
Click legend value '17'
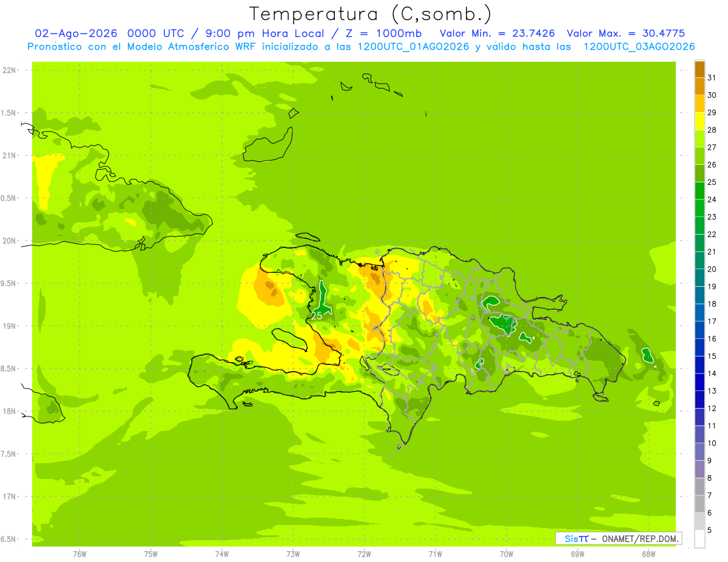pos(712,321)
